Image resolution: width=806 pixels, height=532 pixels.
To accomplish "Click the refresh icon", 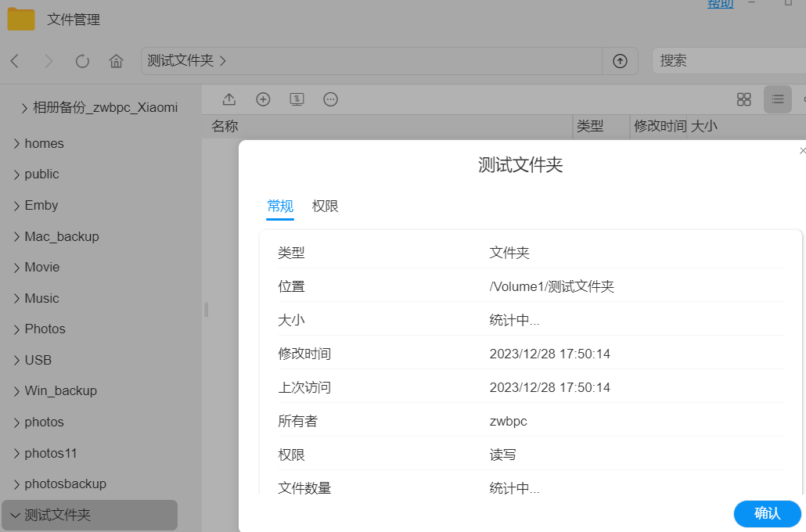I will click(82, 61).
